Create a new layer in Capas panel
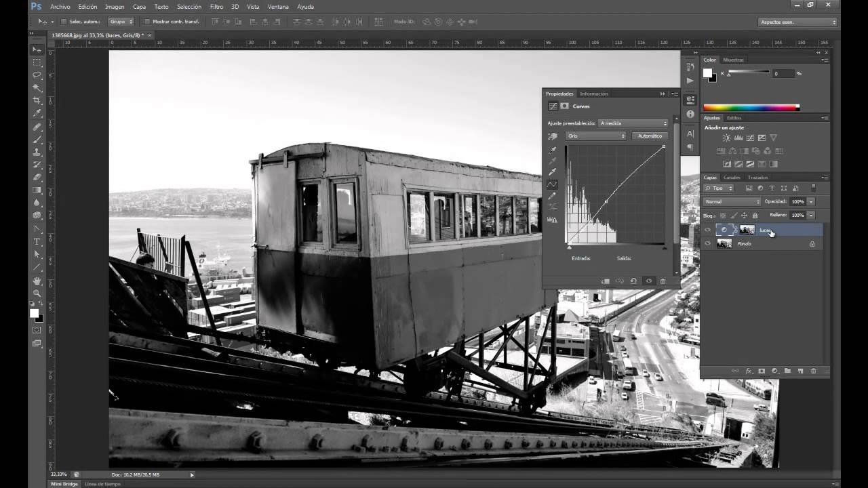 tap(800, 371)
